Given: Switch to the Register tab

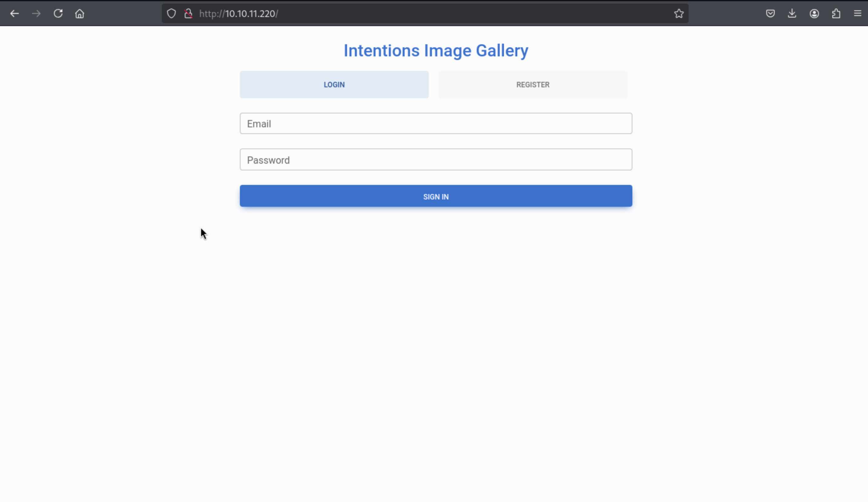Looking at the screenshot, I should [x=532, y=85].
